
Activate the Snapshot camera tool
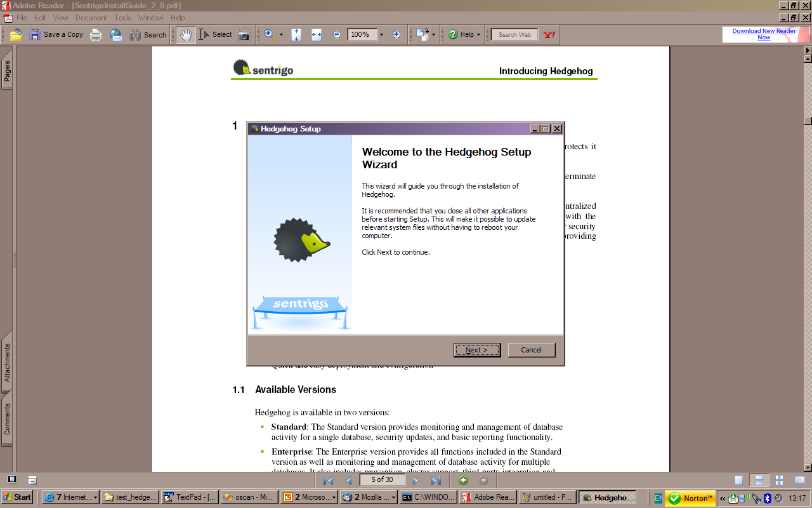(x=244, y=35)
